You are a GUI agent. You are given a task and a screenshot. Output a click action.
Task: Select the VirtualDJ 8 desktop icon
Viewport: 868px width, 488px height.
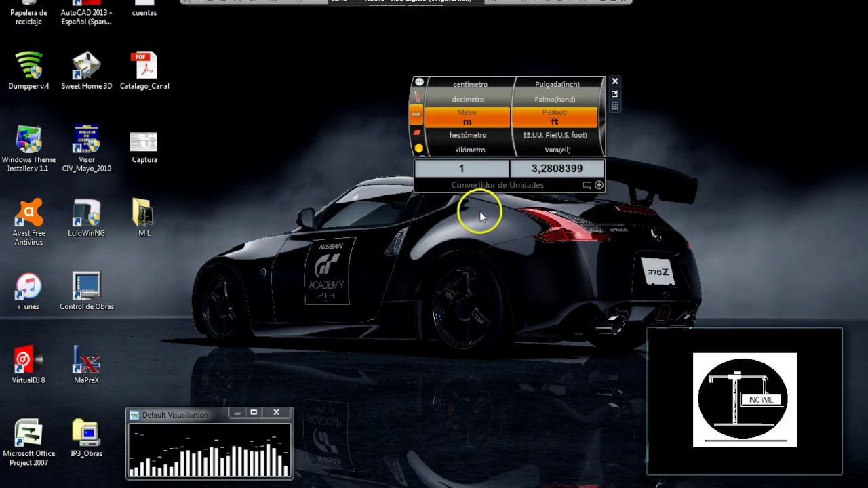(28, 365)
